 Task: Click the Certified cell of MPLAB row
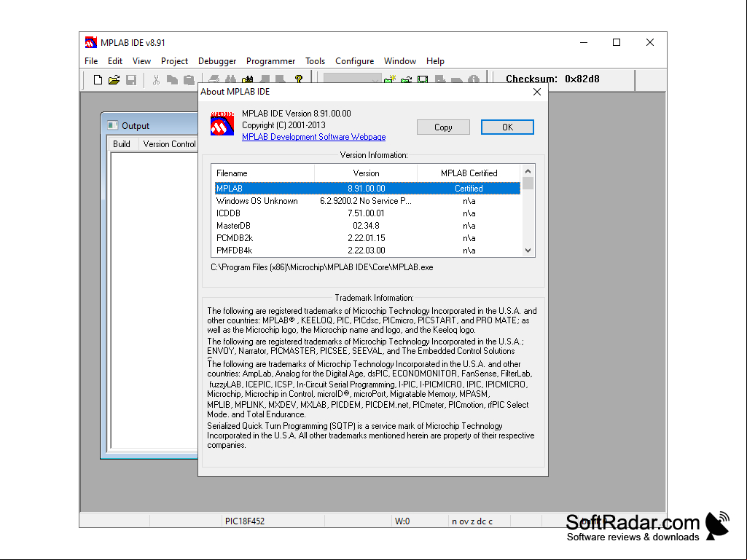[469, 189]
